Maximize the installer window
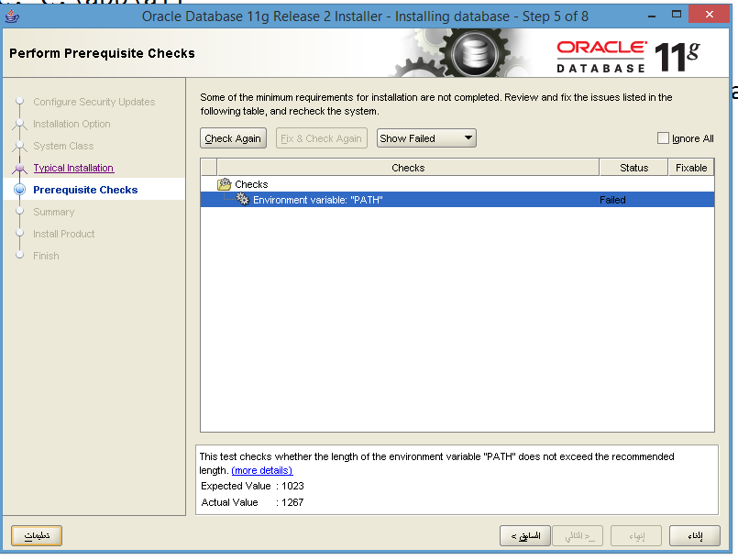 pos(677,15)
